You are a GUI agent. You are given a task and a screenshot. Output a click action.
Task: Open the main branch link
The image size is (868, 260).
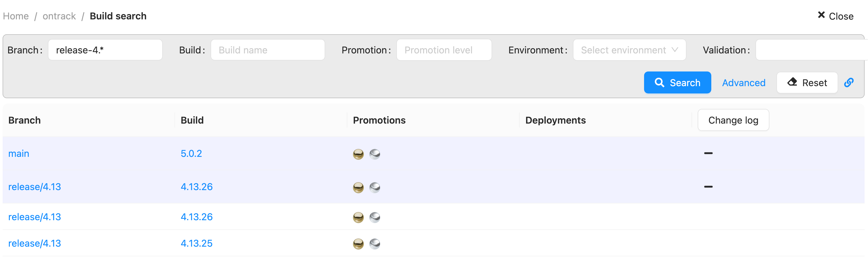tap(19, 154)
